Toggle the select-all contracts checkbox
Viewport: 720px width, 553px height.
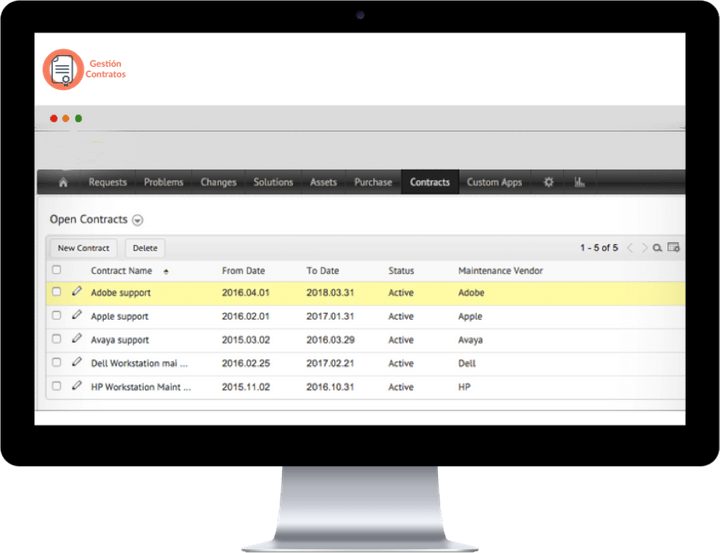(x=56, y=270)
